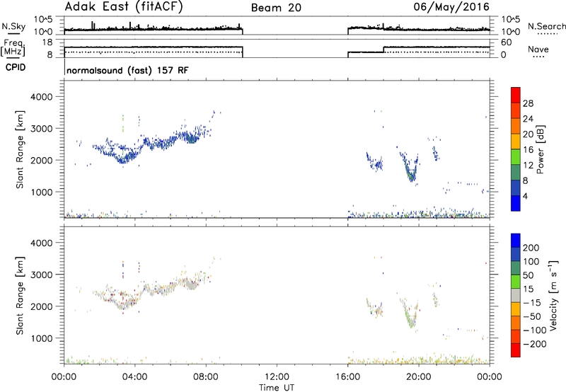Click the 'Beam 20' label
This screenshot has width=566, height=392.
[x=276, y=8]
